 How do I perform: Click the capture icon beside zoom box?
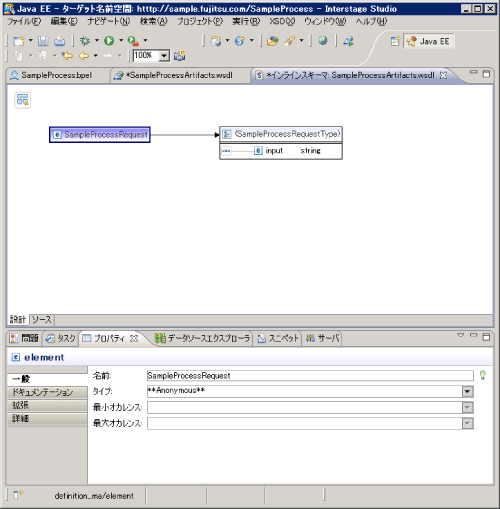pos(180,56)
